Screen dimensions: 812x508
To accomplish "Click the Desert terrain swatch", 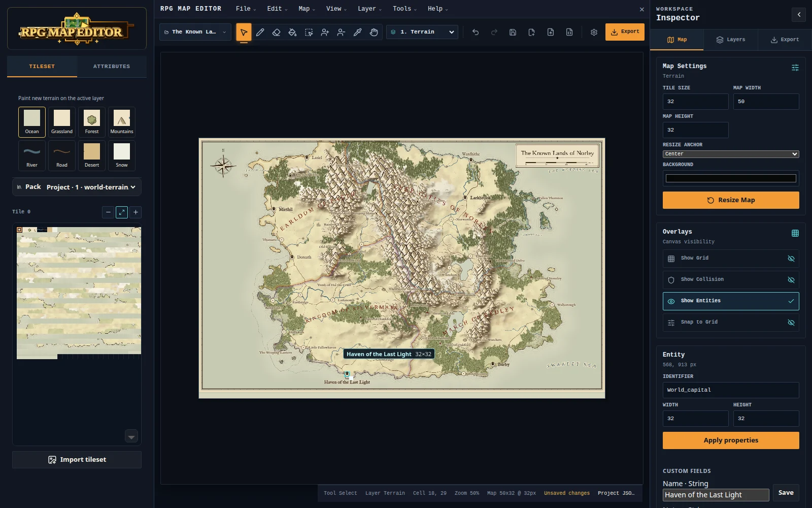I will 92,155.
